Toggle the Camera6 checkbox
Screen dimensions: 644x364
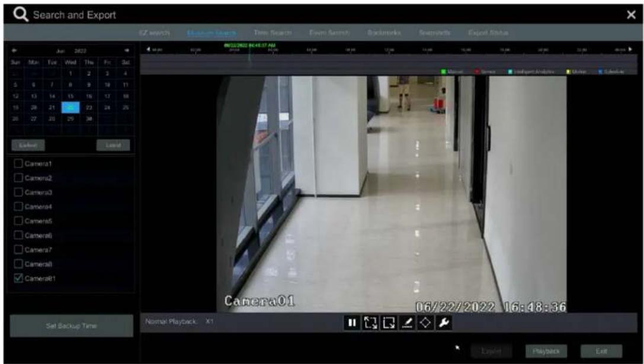pos(18,236)
